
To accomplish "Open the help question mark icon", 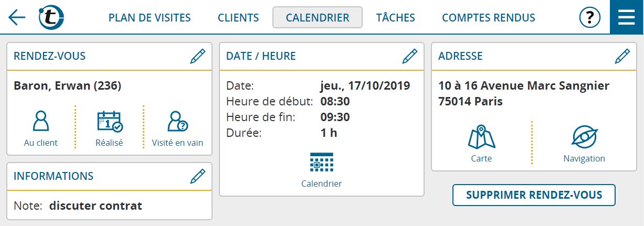I will [x=590, y=18].
